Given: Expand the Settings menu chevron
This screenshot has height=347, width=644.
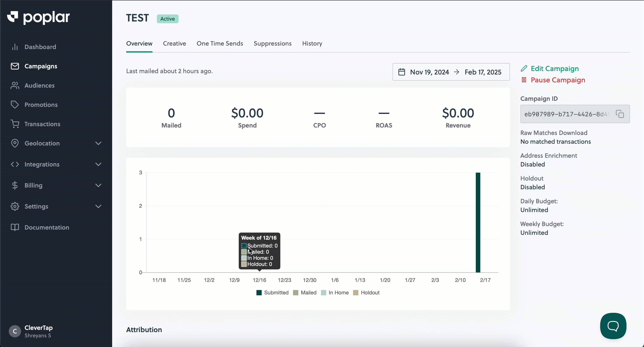Looking at the screenshot, I should 99,206.
